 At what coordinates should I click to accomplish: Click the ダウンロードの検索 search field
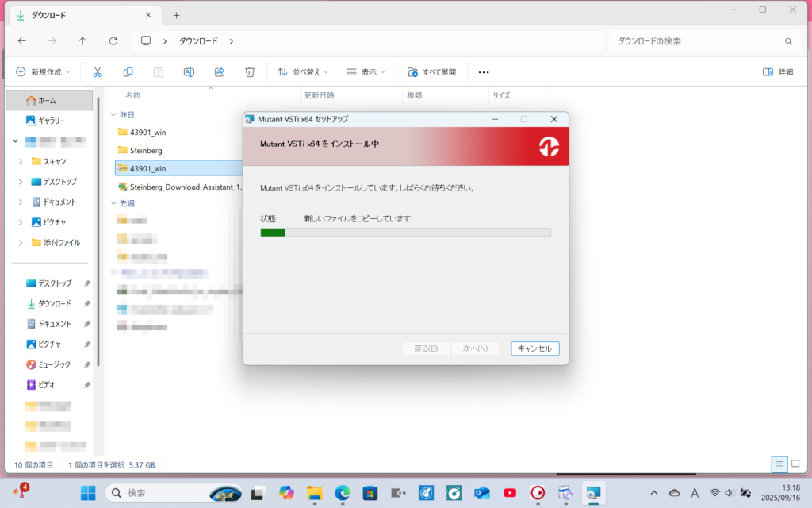[698, 41]
